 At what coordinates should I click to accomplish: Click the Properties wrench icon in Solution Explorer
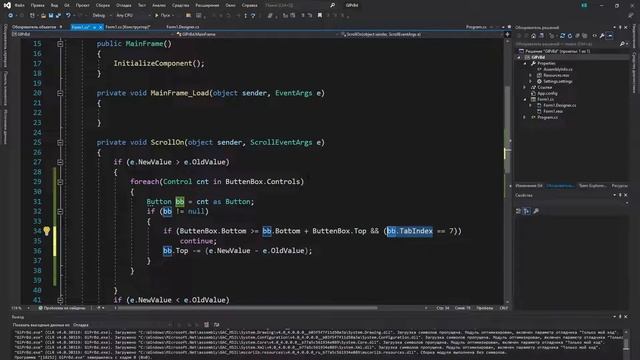(x=602, y=36)
